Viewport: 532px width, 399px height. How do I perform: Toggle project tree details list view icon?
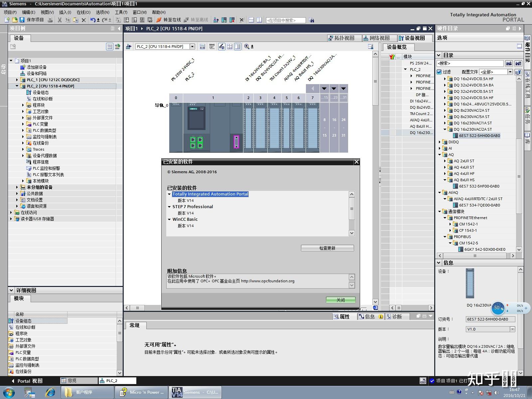click(109, 47)
